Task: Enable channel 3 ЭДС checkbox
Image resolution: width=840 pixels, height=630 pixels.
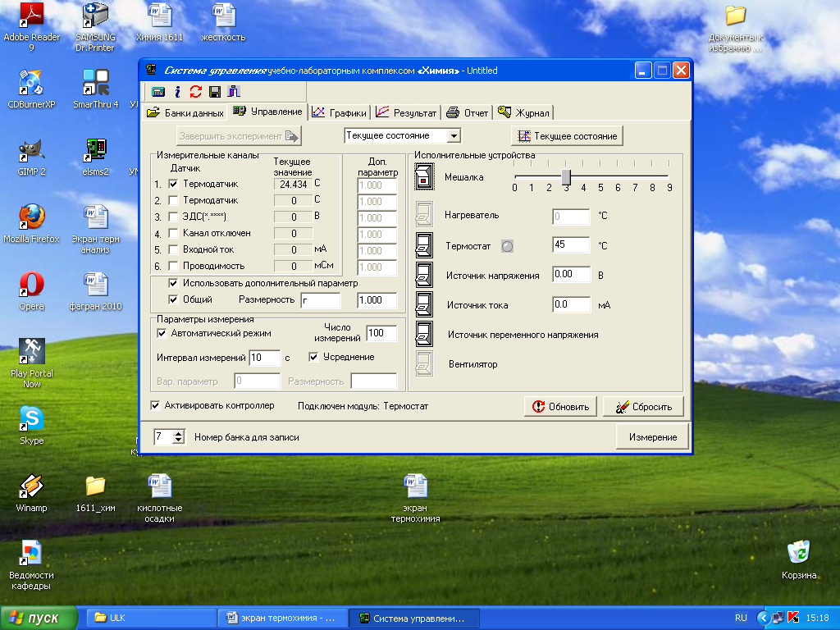Action: (x=173, y=217)
